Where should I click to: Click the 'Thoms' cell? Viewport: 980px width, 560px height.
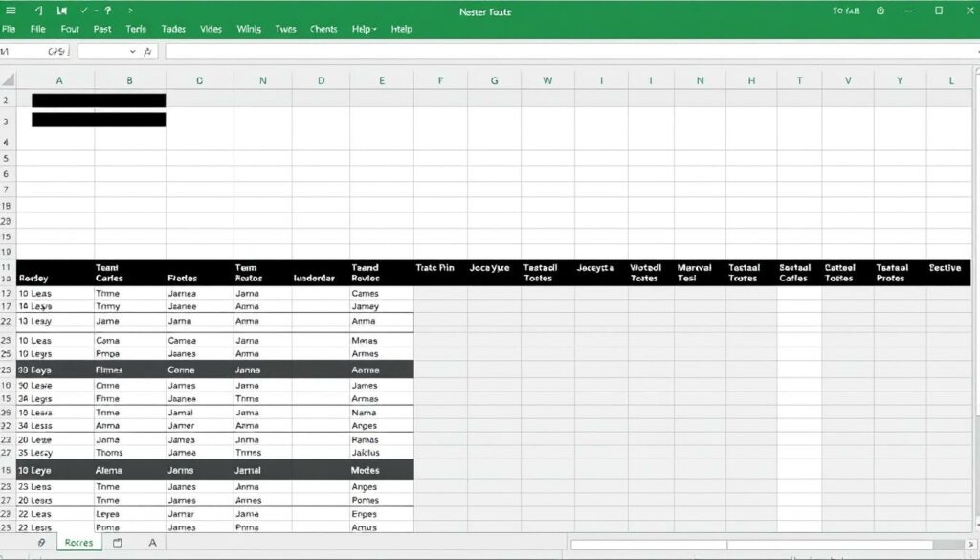(x=109, y=453)
